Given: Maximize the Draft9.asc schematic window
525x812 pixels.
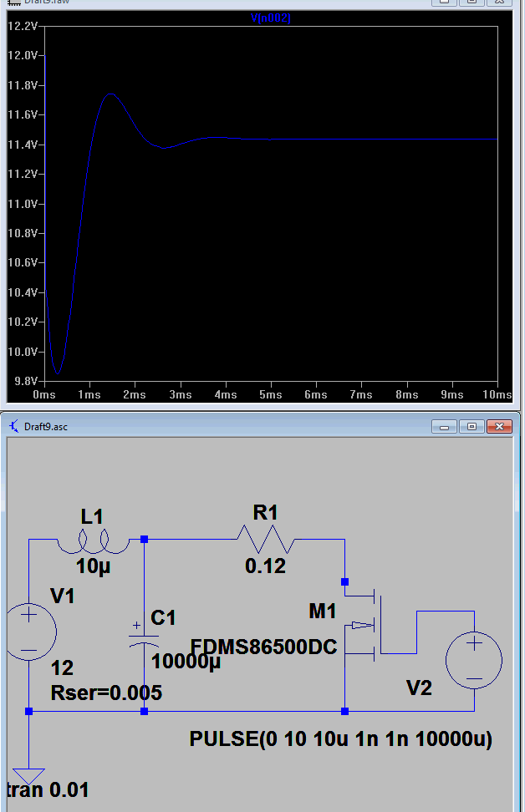Looking at the screenshot, I should (471, 427).
